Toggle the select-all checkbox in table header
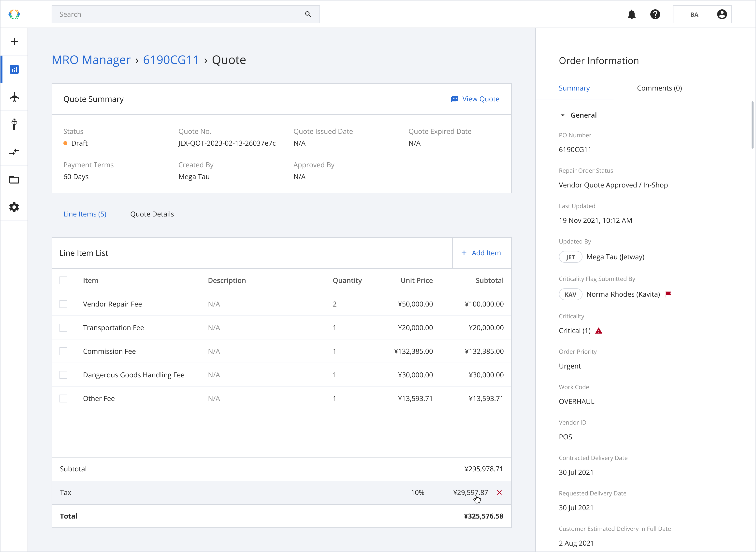Screen dimensions: 756x552 [63, 280]
